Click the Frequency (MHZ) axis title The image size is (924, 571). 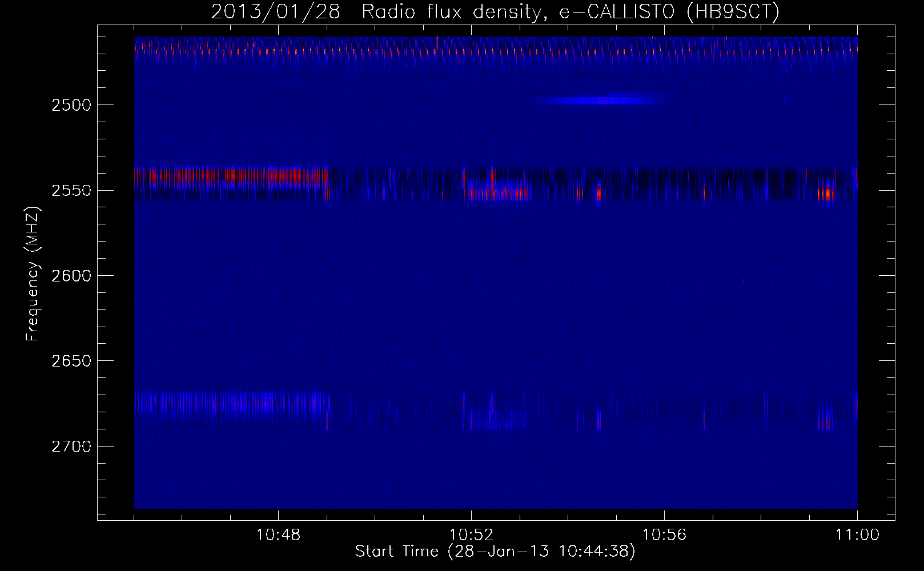pyautogui.click(x=33, y=274)
